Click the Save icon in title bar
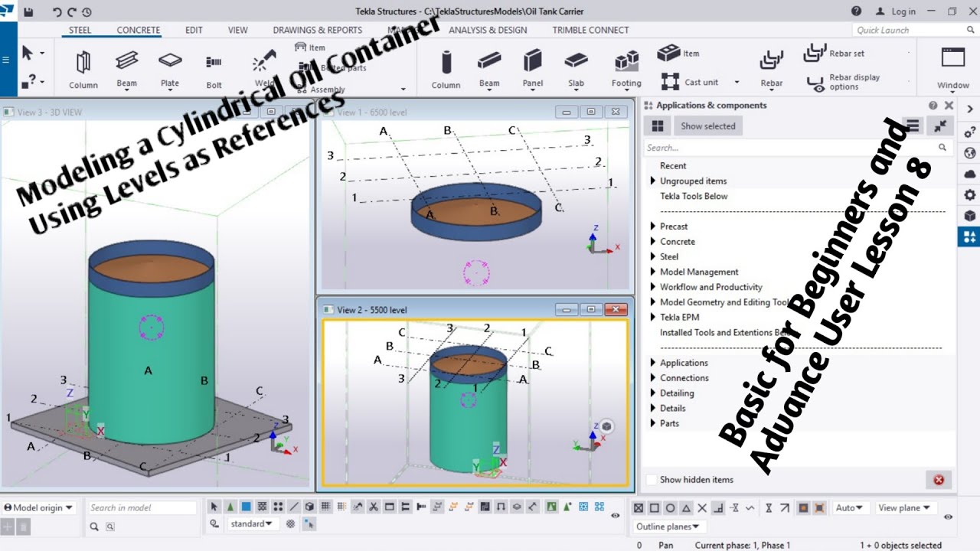The image size is (980, 551). (x=28, y=11)
